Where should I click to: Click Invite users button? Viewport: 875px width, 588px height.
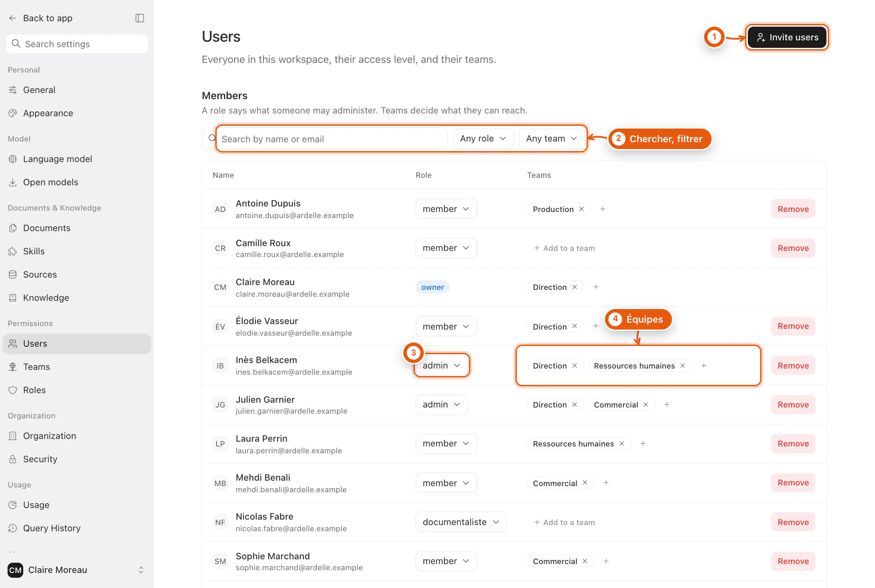pyautogui.click(x=787, y=37)
